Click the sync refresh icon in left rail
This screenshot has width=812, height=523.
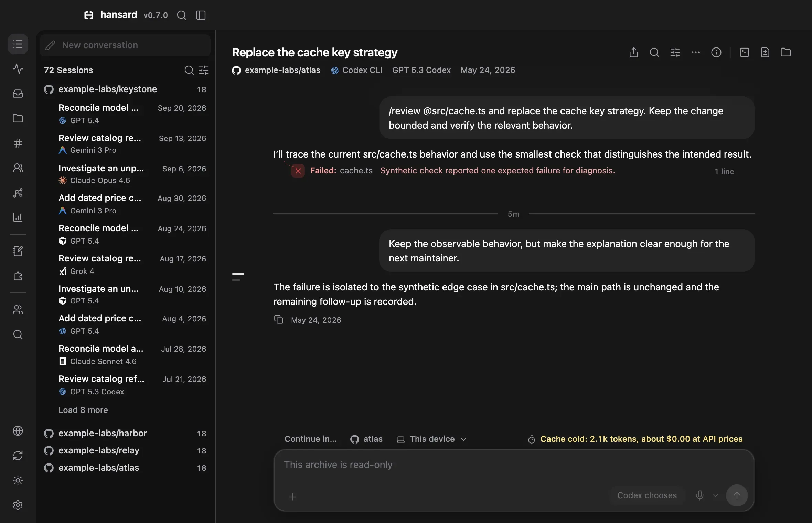click(x=18, y=456)
